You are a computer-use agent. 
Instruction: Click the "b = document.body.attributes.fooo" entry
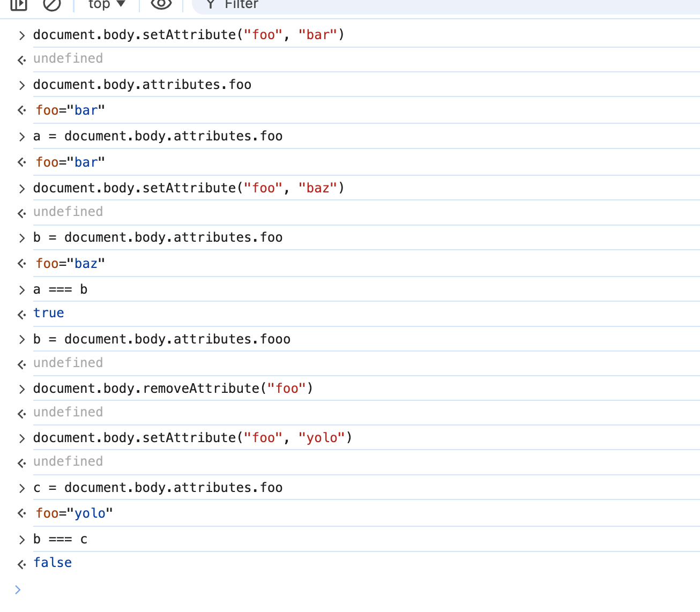click(161, 339)
